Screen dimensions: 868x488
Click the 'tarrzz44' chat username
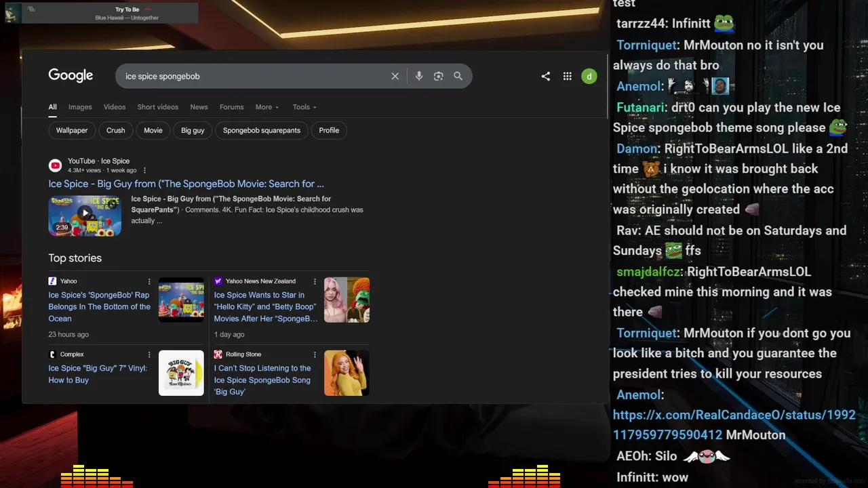point(640,24)
